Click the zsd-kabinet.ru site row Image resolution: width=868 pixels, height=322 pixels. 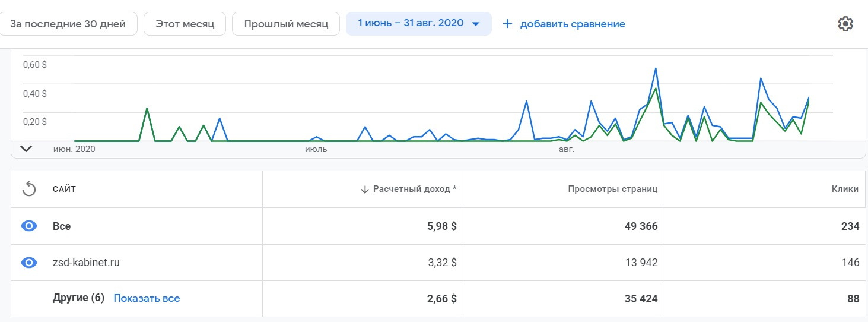[x=86, y=263]
